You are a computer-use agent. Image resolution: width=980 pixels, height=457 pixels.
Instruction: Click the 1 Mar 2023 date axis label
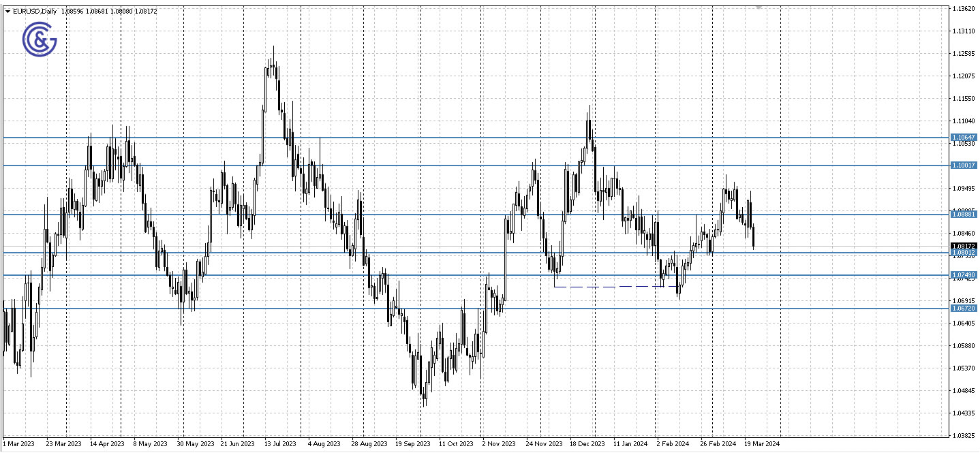(19, 443)
